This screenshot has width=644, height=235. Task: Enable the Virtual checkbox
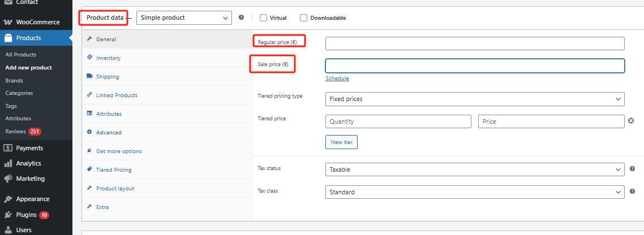tap(263, 18)
